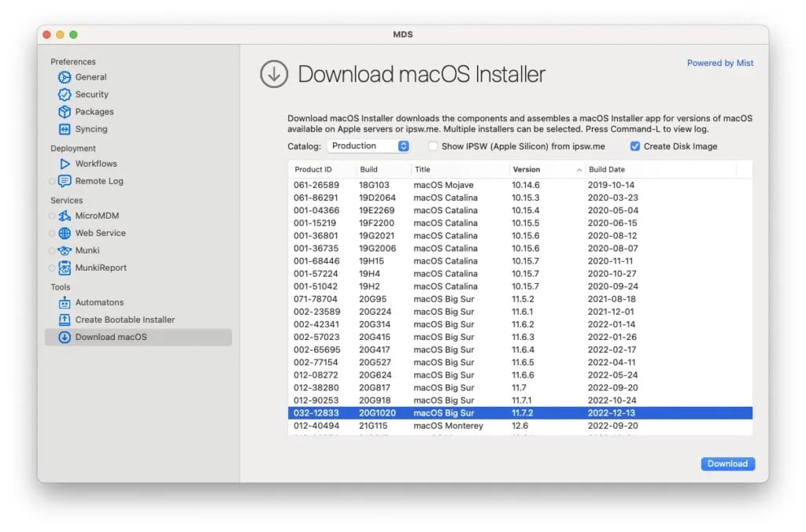Open Workflows under Deployment
Viewport: 806px width, 532px height.
pos(96,164)
